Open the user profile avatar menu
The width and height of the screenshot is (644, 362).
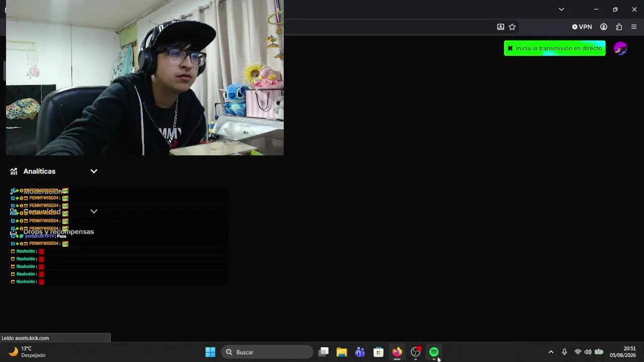click(x=620, y=48)
